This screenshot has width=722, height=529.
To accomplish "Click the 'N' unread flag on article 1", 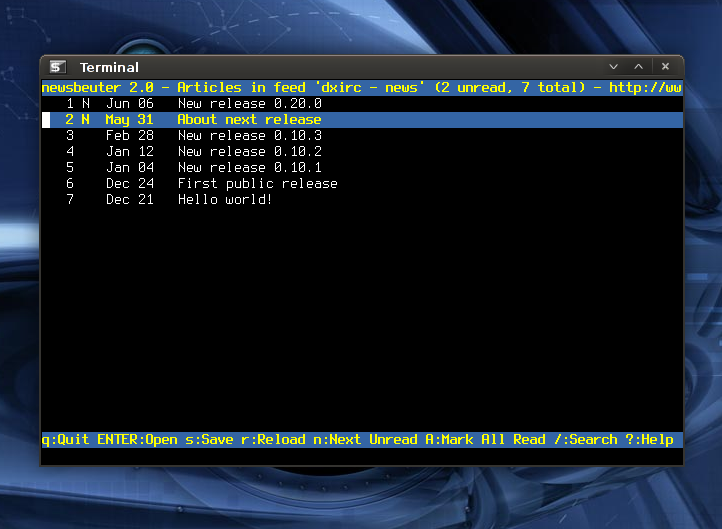I will pyautogui.click(x=86, y=104).
